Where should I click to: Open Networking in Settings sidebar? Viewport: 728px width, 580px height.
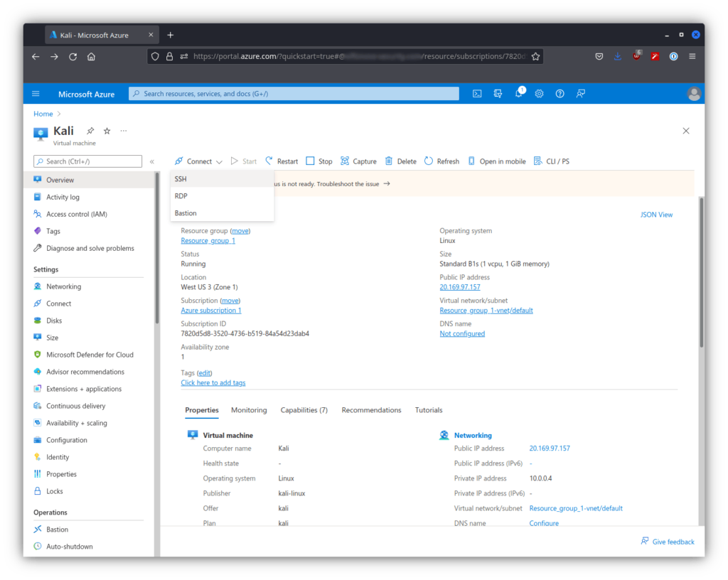pyautogui.click(x=63, y=286)
